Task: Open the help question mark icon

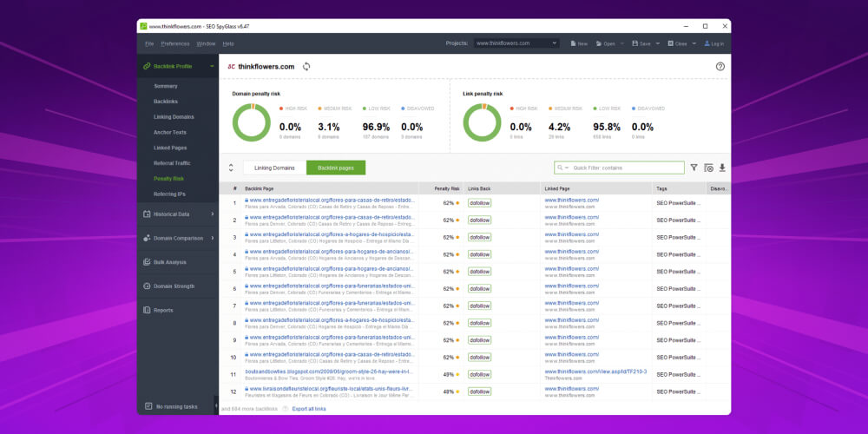Action: [720, 67]
